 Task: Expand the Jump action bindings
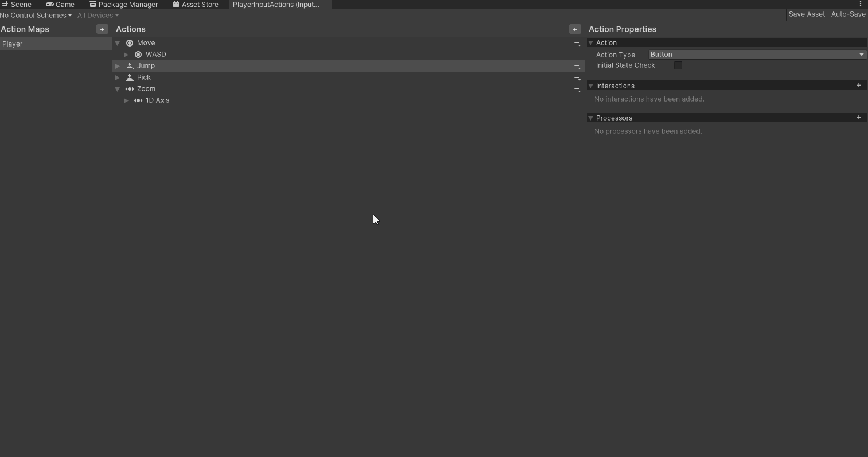[x=118, y=66]
